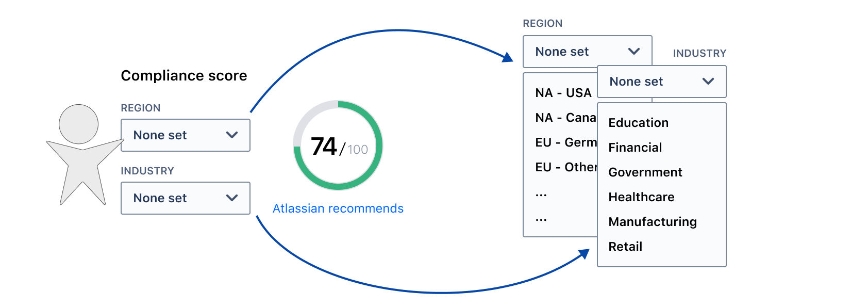Choose Retail industry option
This screenshot has width=868, height=307.
(x=625, y=247)
